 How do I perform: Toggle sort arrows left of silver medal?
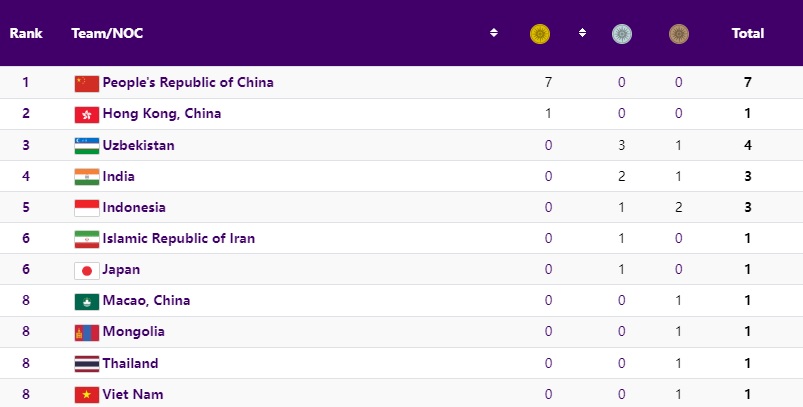[x=582, y=34]
